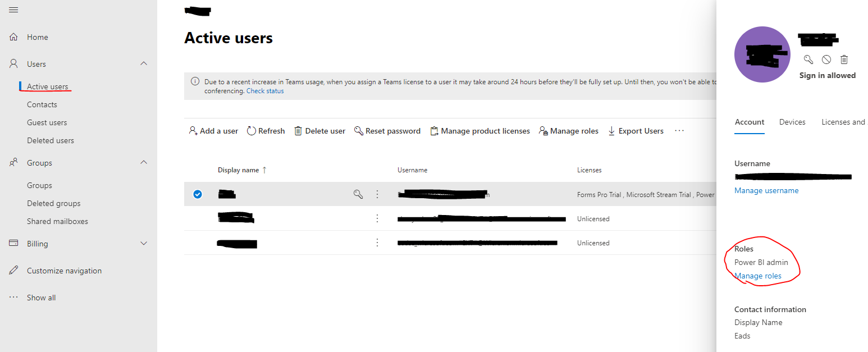
Task: Click the Customize navigation pencil icon
Action: tap(14, 271)
